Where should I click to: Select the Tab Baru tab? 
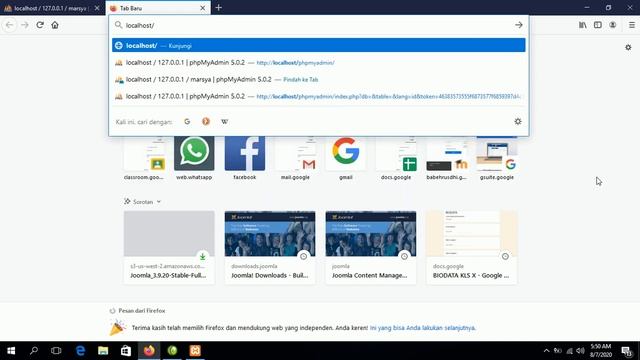(x=158, y=8)
